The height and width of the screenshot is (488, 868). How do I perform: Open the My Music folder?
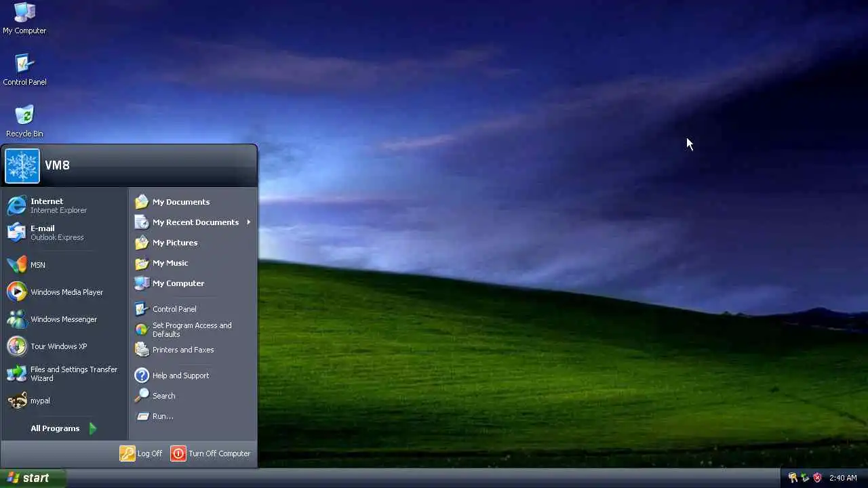193,263
